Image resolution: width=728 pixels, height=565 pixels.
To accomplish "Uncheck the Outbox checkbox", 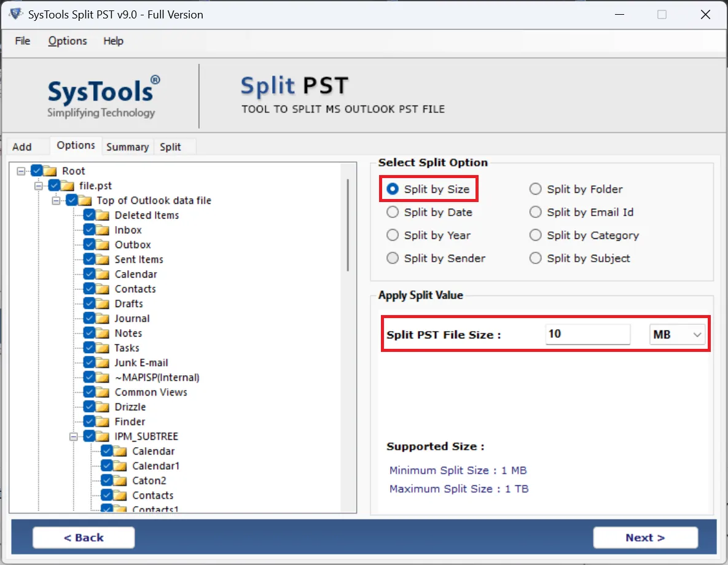I will tap(89, 244).
